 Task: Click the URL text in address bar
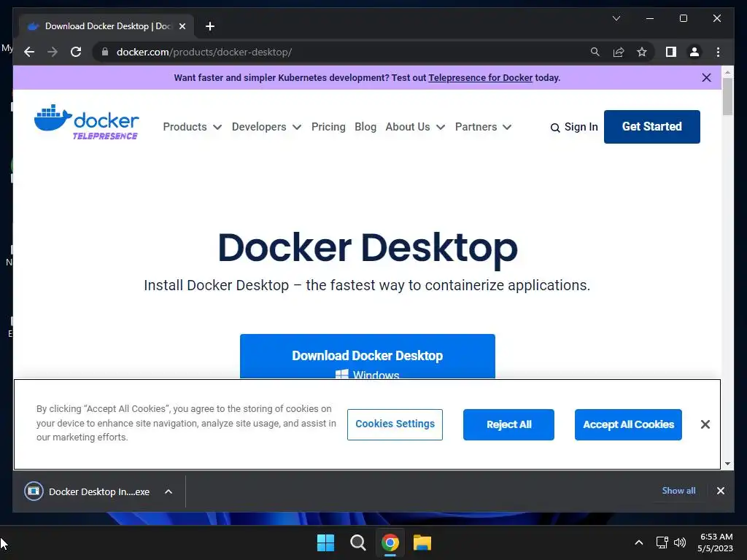pyautogui.click(x=204, y=52)
